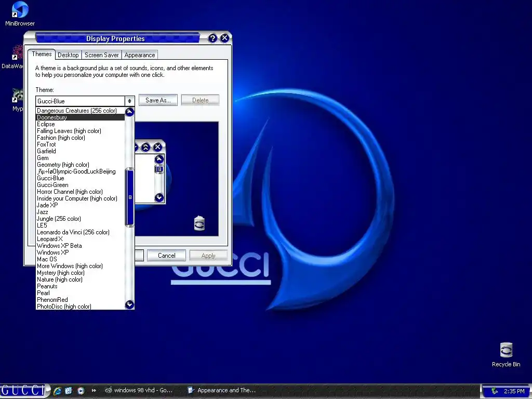This screenshot has width=532, height=399.
Task: Select Falling Leaves (high color) theme
Action: pyautogui.click(x=81, y=131)
